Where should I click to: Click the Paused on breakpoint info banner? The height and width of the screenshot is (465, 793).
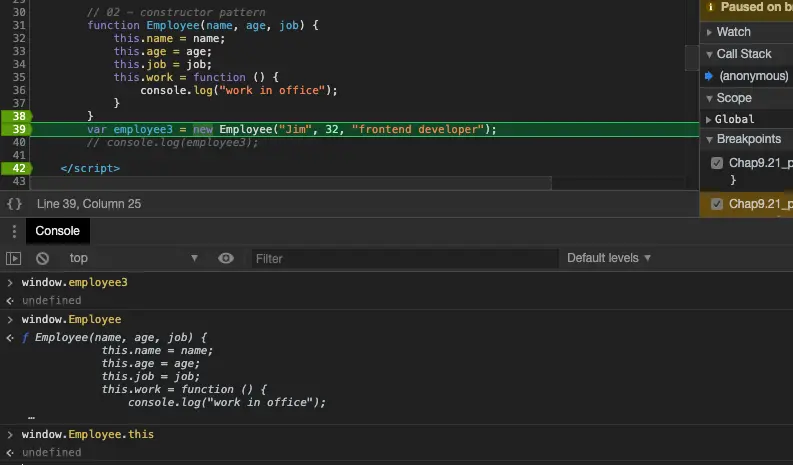[746, 8]
